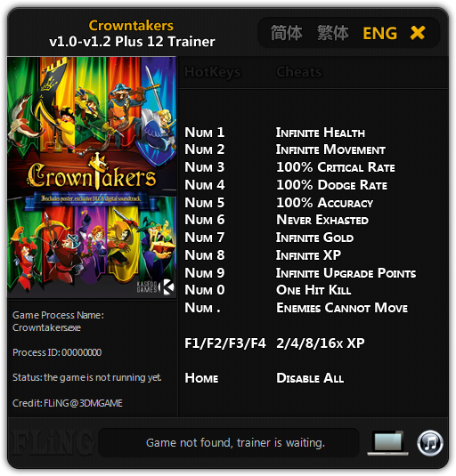The height and width of the screenshot is (476, 456).
Task: Toggle the Infinite Upgrade Points cheat
Action: click(x=346, y=273)
